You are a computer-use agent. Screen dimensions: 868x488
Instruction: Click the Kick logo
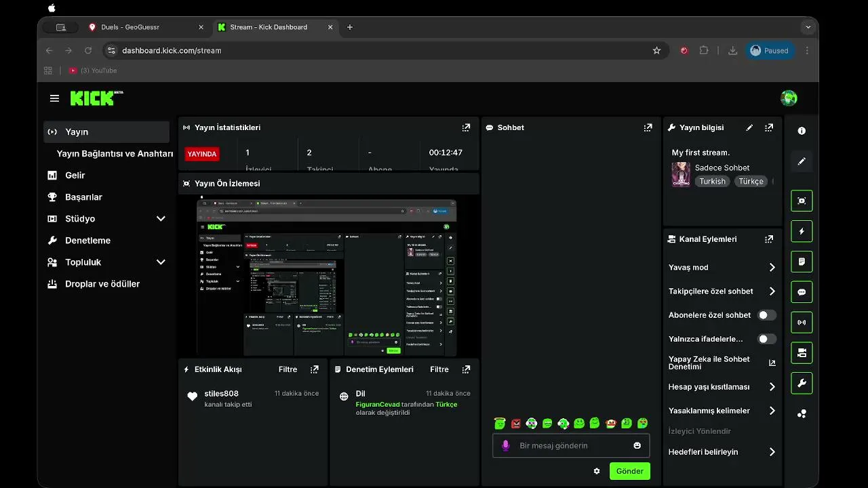point(96,98)
